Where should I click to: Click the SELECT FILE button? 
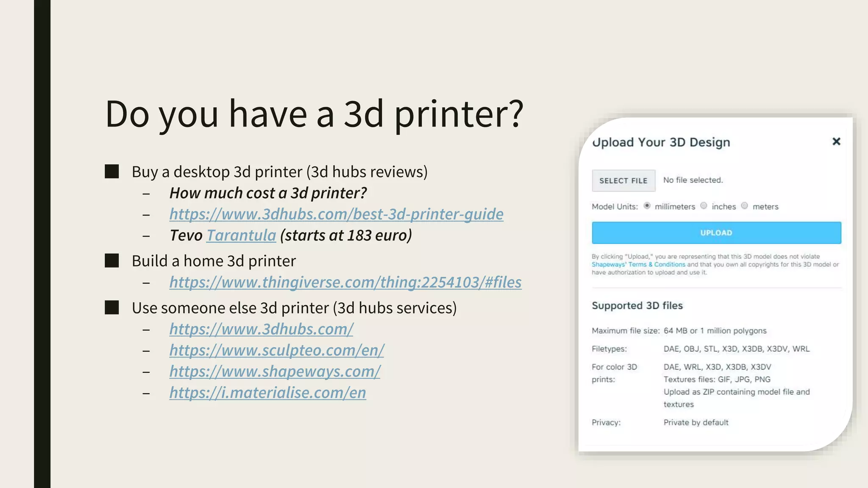(623, 181)
